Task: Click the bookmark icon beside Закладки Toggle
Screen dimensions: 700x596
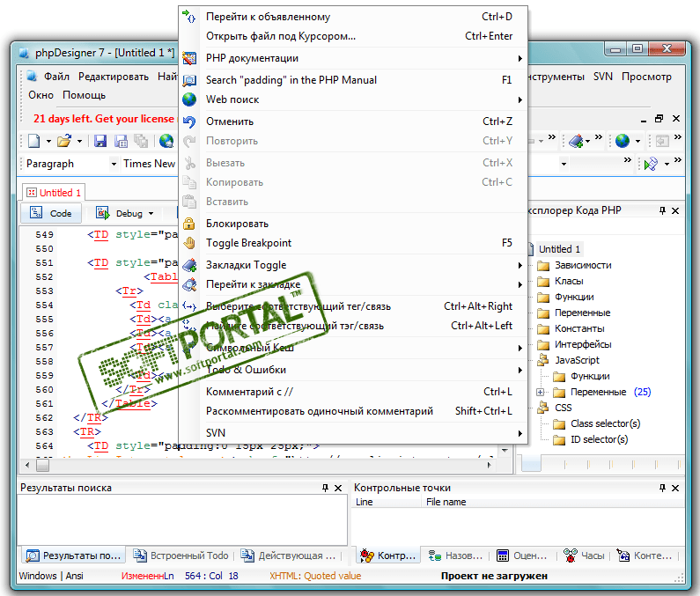Action: click(189, 265)
